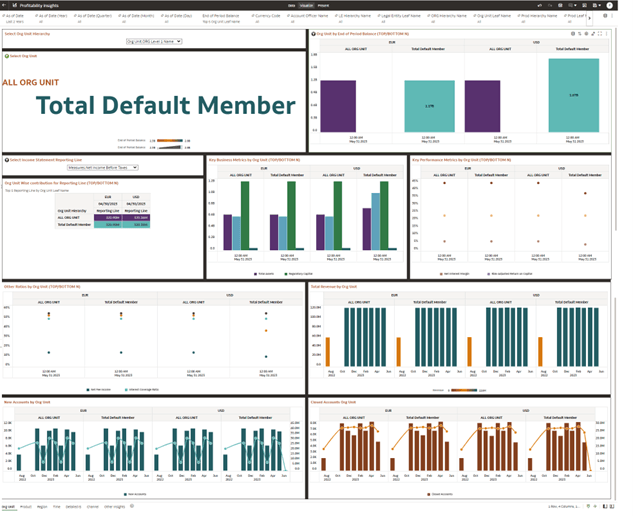Open the ORG Hierarchy Name filter
Image resolution: width=633 pixels, height=516 pixels.
pyautogui.click(x=446, y=18)
